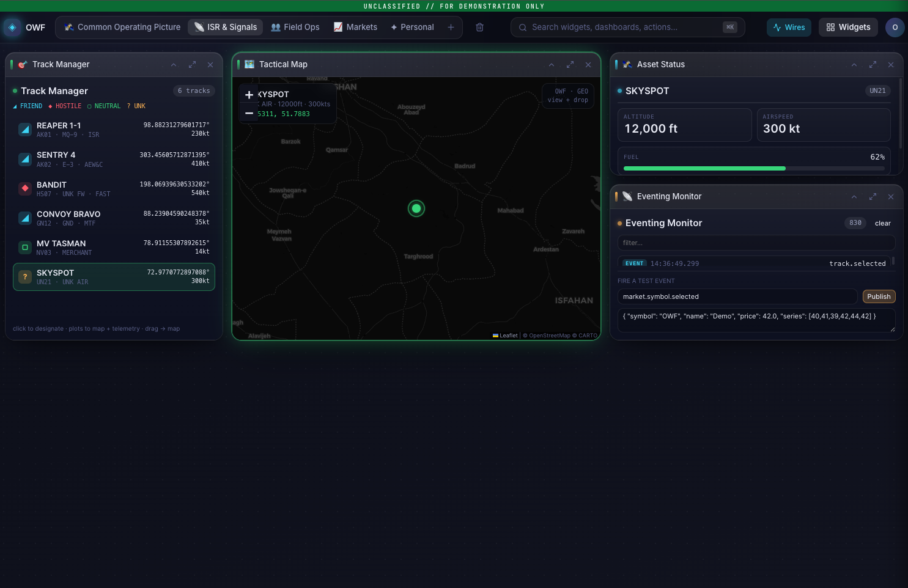Click the Altitude 12,000 ft card
Image resolution: width=908 pixels, height=588 pixels.
[685, 125]
